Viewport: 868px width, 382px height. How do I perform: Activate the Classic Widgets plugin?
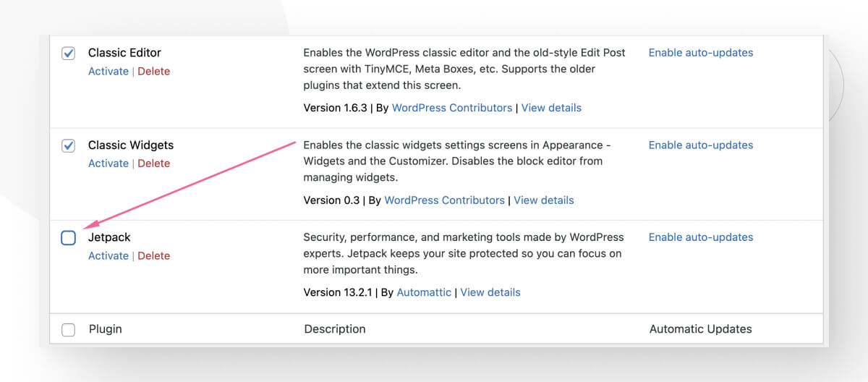click(x=109, y=164)
